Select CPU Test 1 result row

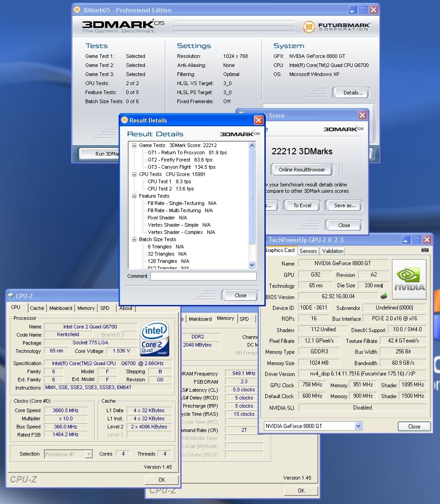click(x=169, y=181)
